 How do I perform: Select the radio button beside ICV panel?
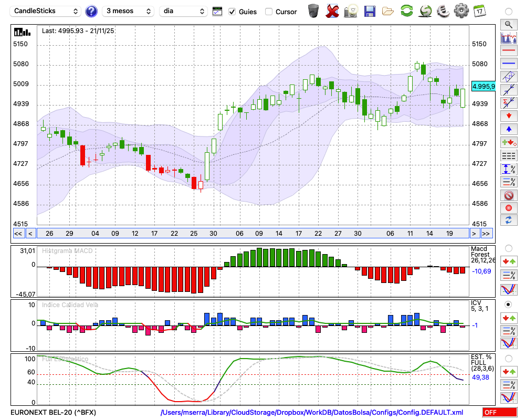tap(508, 304)
